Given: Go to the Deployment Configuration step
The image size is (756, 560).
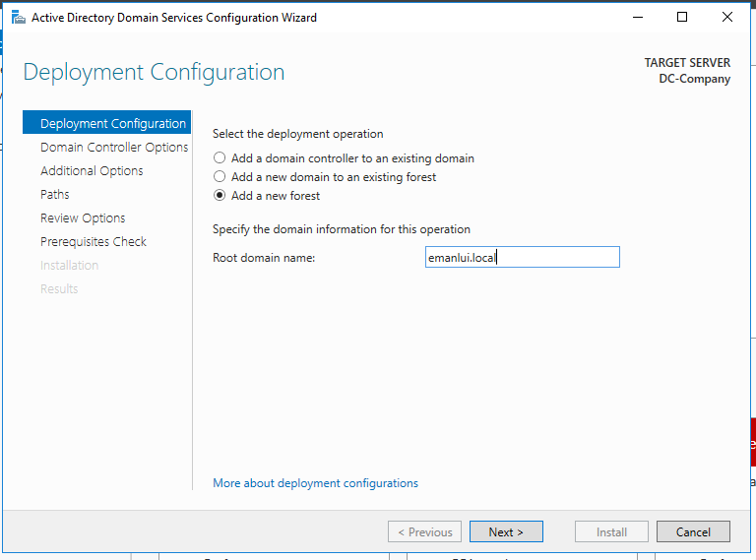Looking at the screenshot, I should pyautogui.click(x=112, y=124).
